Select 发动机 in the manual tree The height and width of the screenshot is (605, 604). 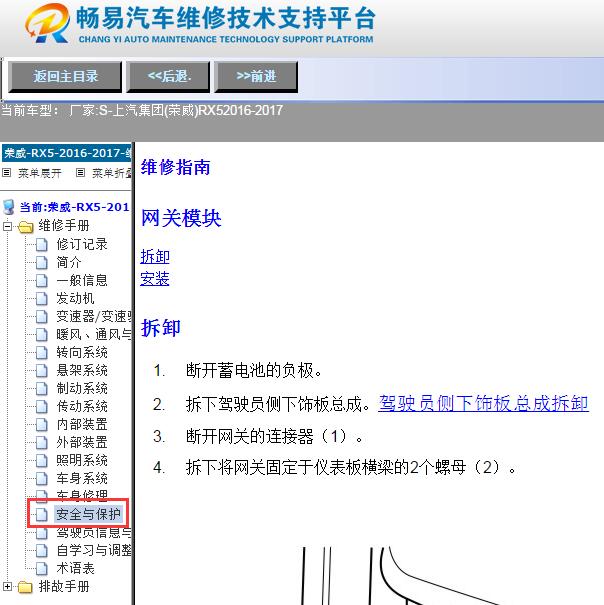tap(75, 298)
